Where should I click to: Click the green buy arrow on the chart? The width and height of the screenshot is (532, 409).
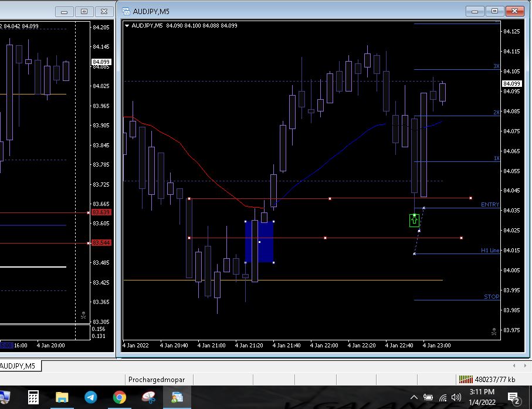click(414, 220)
